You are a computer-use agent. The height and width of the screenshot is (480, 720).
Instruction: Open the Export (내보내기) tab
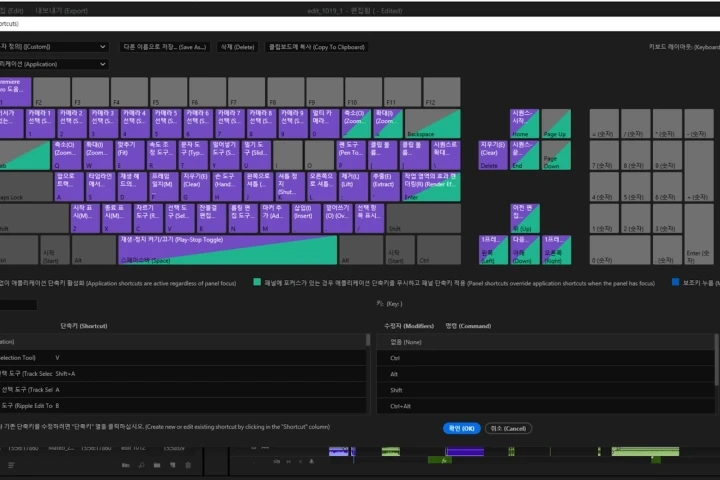(x=62, y=11)
